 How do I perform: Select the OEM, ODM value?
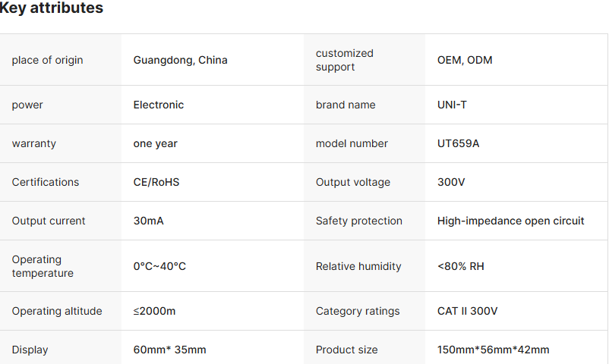(x=465, y=60)
